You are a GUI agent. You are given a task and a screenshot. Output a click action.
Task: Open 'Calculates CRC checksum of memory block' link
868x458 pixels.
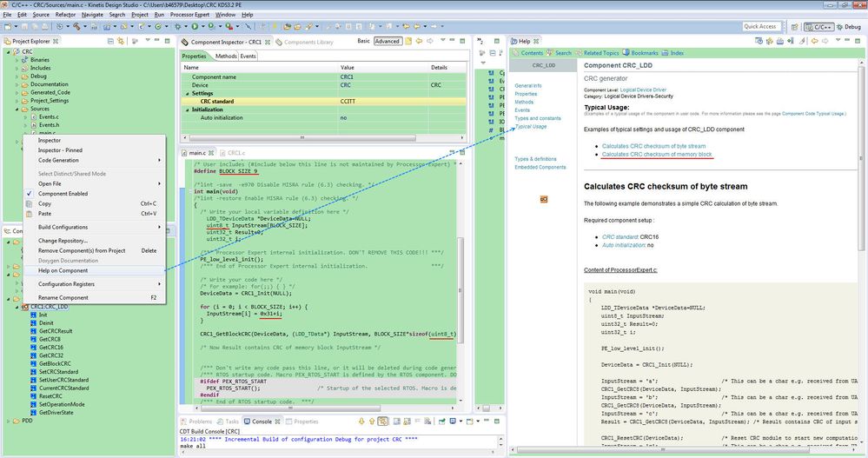(x=657, y=155)
